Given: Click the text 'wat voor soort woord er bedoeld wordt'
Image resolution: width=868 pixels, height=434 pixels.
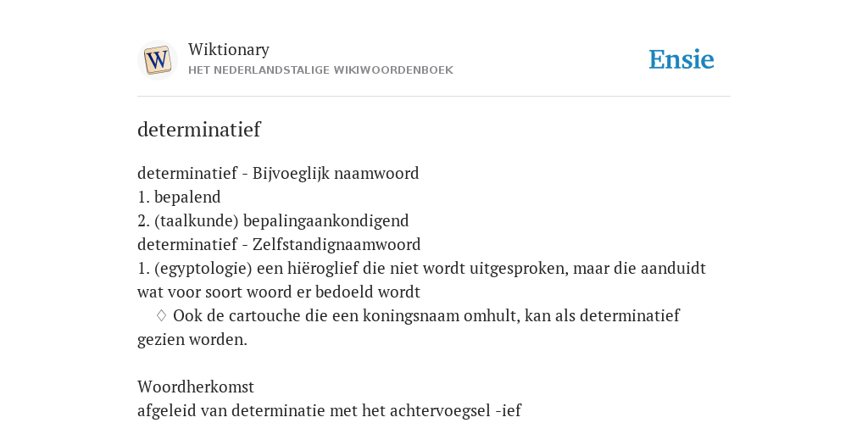Looking at the screenshot, I should 278,292.
